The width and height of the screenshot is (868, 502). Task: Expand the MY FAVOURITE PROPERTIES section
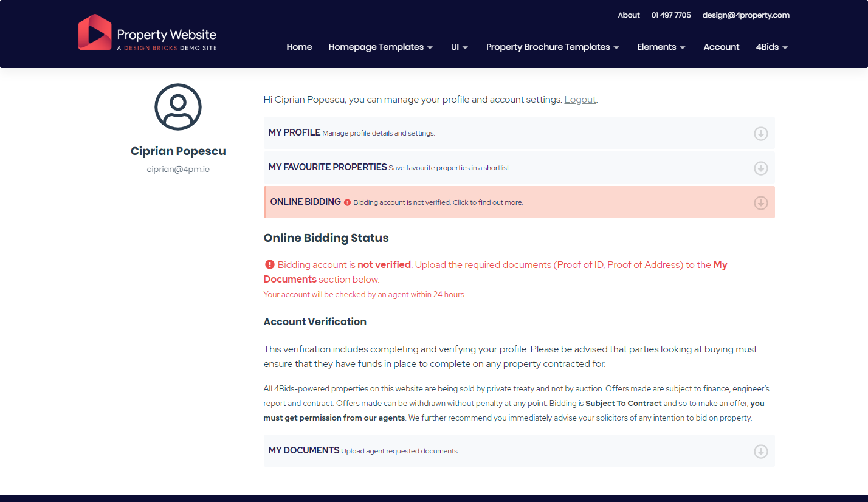point(328,167)
